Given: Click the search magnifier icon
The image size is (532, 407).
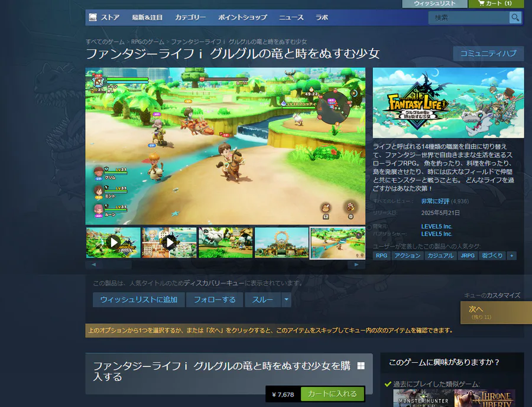Looking at the screenshot, I should point(515,17).
